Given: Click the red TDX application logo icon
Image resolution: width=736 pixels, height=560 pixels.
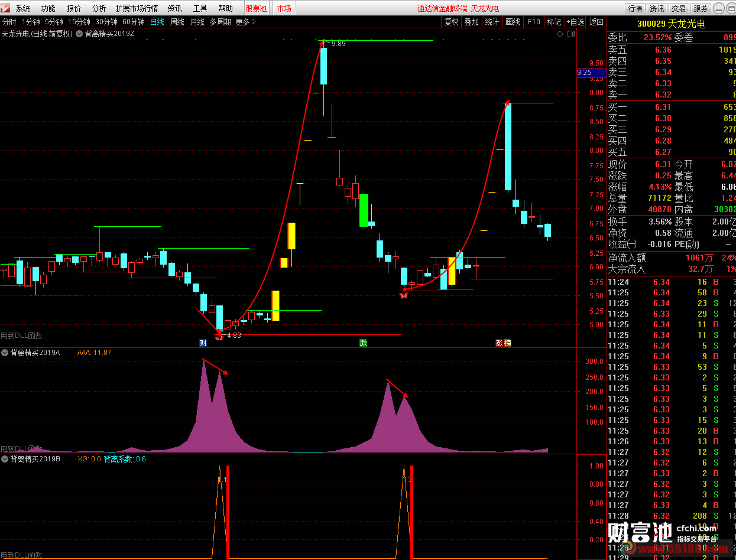Looking at the screenshot, I should pos(5,8).
